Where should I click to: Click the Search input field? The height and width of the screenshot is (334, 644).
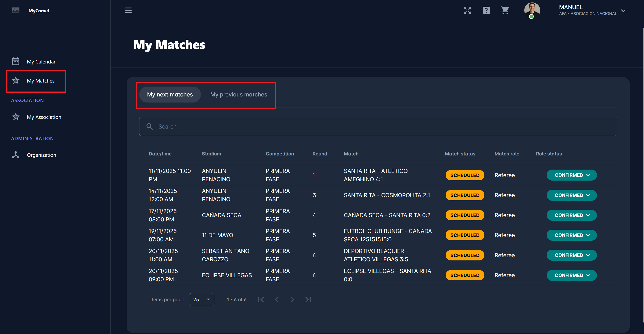[377, 127]
